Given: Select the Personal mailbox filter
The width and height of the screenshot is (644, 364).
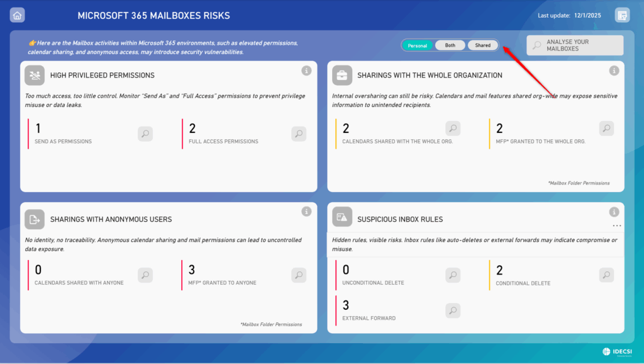Looking at the screenshot, I should point(418,45).
